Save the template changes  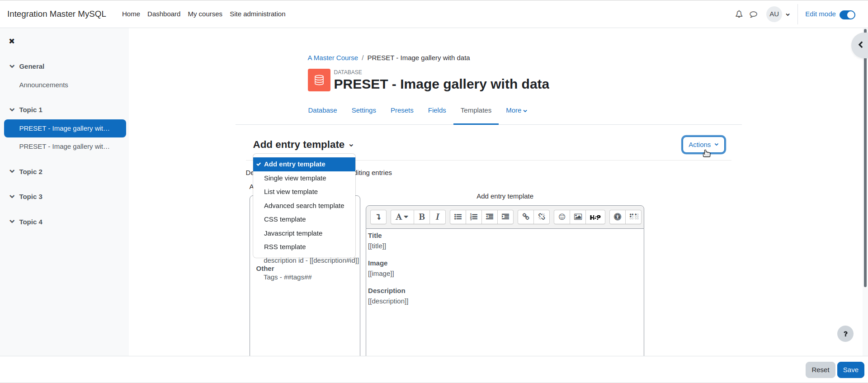[850, 370]
